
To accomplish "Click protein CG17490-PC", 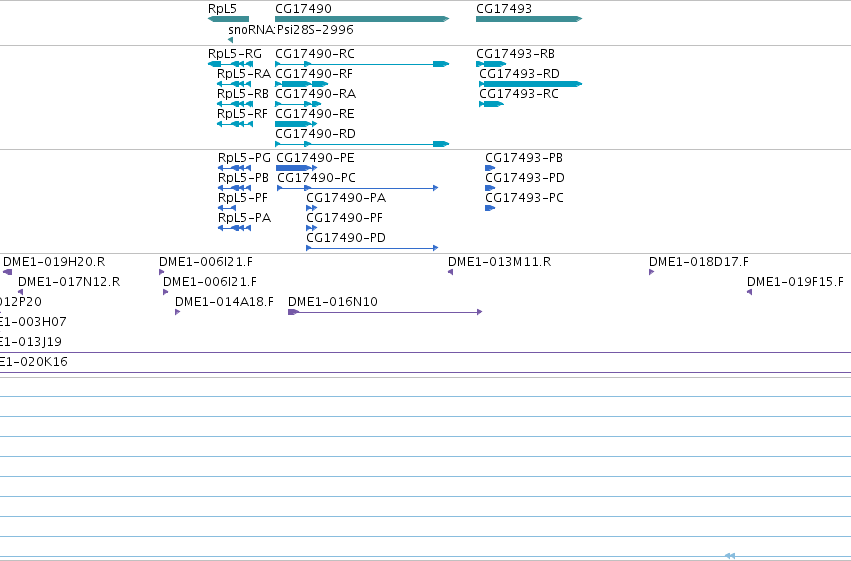I will (316, 178).
